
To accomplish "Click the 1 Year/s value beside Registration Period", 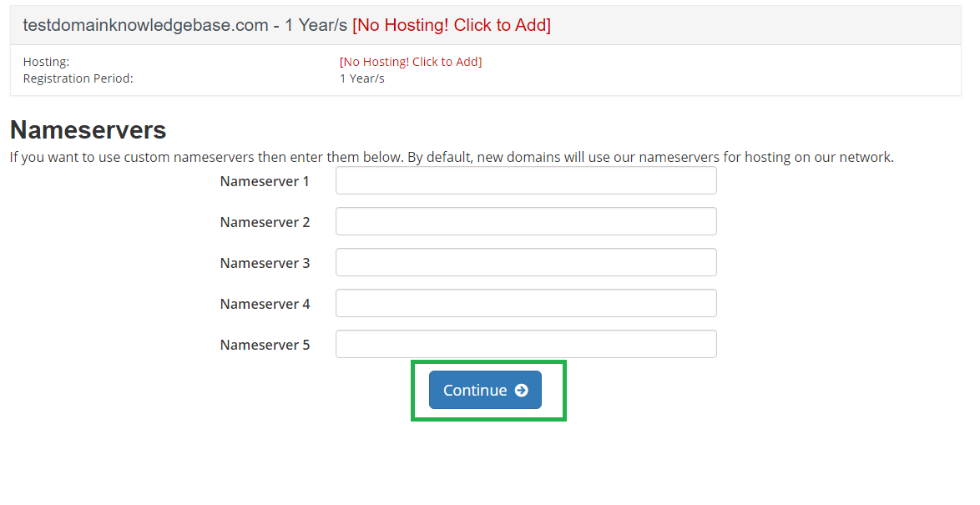I will [x=362, y=78].
